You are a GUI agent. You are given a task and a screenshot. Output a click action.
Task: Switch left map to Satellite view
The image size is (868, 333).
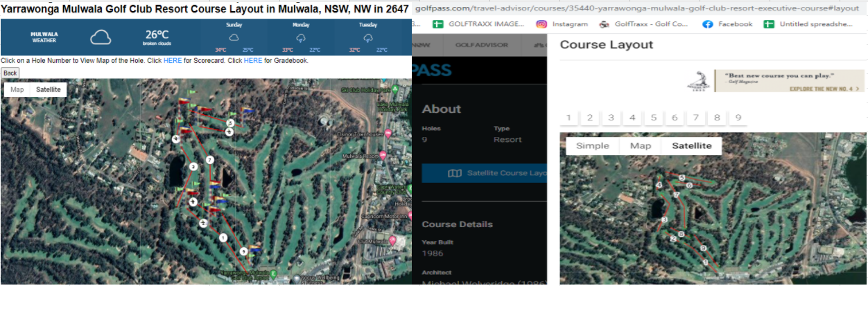coord(49,89)
